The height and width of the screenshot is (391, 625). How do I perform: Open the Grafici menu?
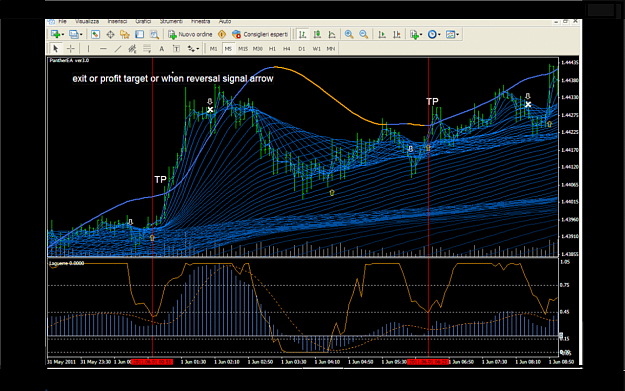point(143,21)
